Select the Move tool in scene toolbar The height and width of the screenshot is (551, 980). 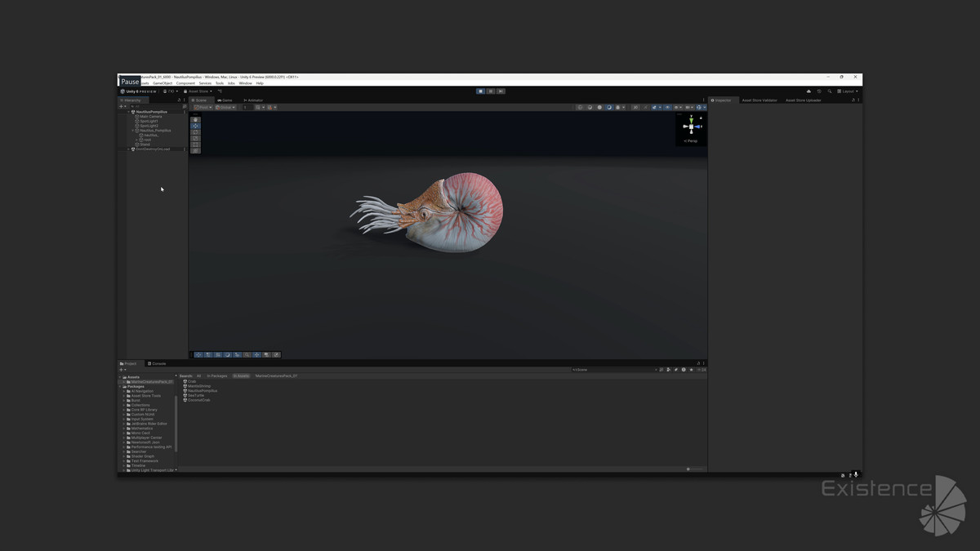(x=195, y=126)
